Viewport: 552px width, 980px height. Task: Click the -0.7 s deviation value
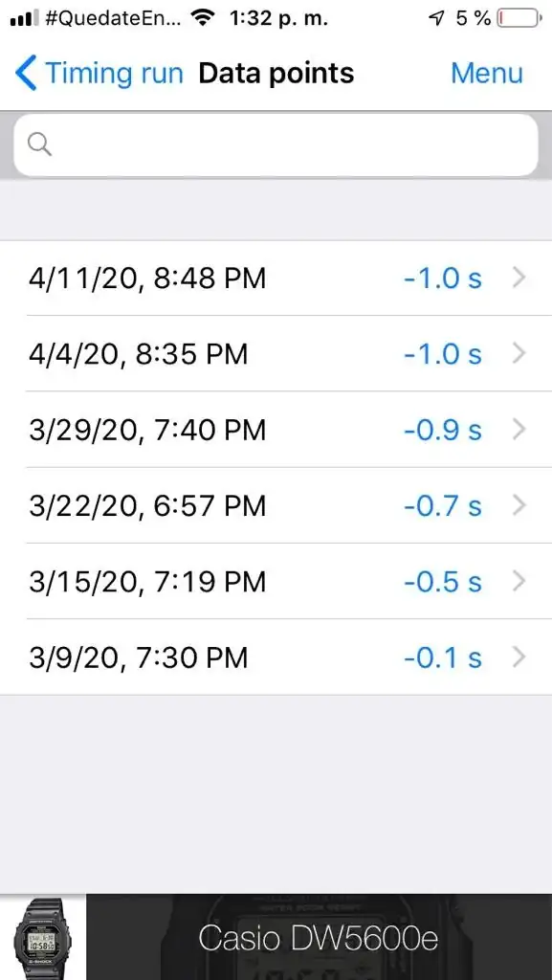pyautogui.click(x=443, y=505)
